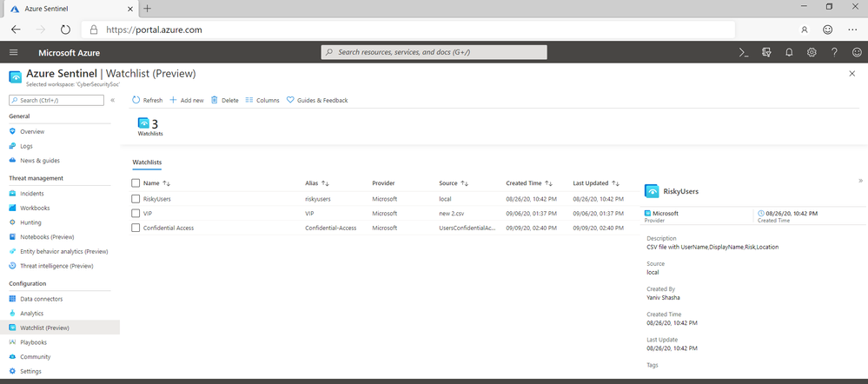Open Entity behavior analytics (Preview)

63,251
